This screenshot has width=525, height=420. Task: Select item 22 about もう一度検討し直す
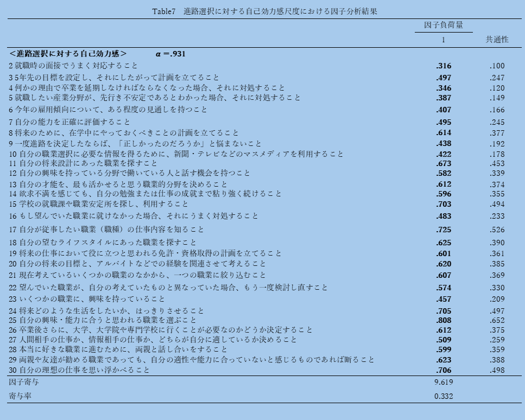pos(168,288)
